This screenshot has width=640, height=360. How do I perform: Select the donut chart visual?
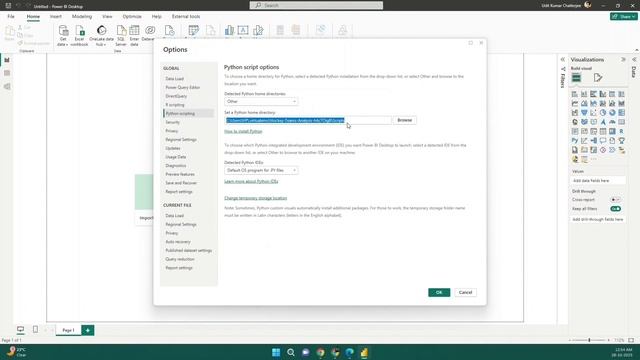[612, 113]
